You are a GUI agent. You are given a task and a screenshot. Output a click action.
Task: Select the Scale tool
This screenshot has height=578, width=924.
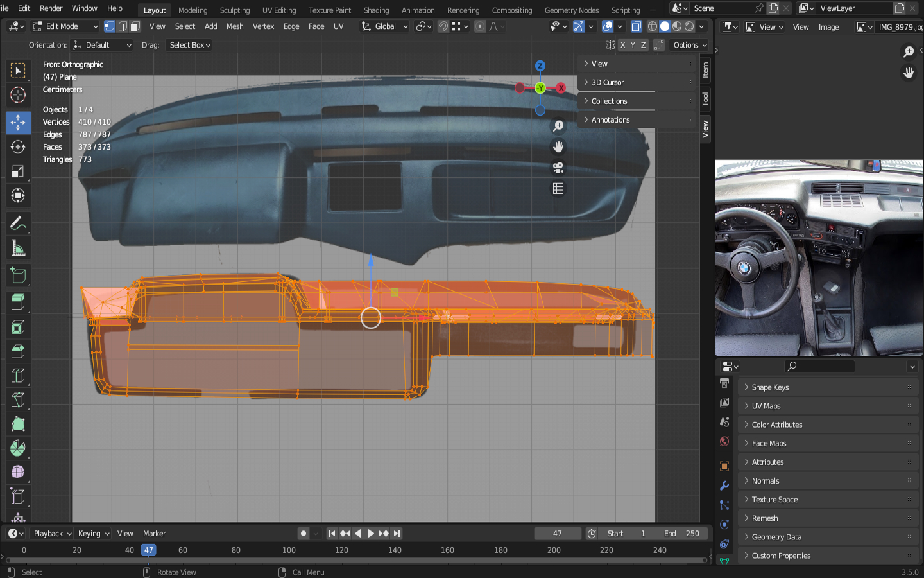[x=18, y=171]
